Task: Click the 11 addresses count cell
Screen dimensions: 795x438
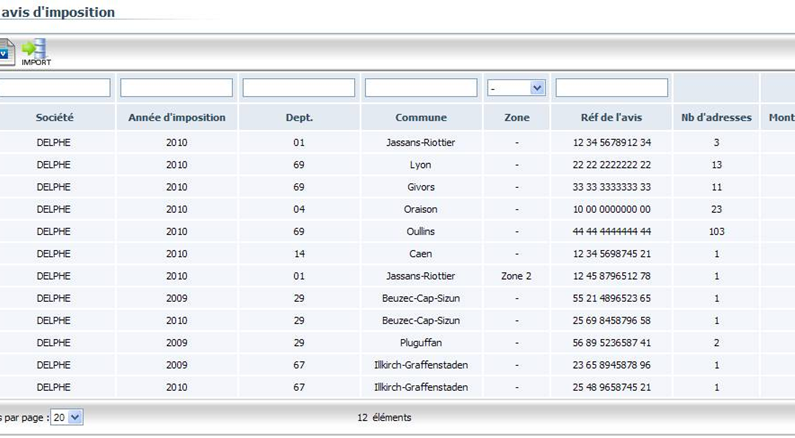Action: point(716,187)
